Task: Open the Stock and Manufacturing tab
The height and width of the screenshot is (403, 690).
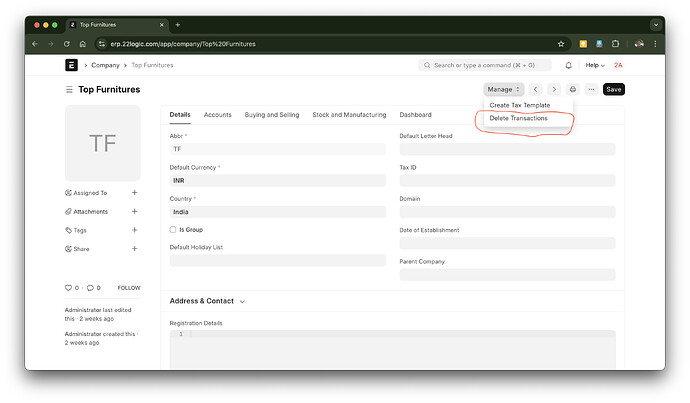Action: point(349,114)
